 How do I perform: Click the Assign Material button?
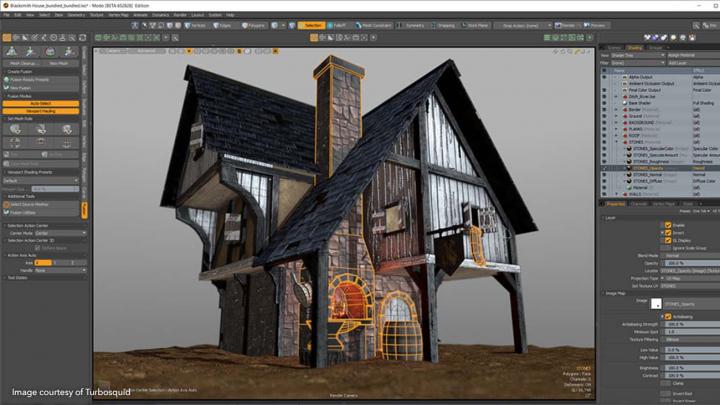point(694,55)
